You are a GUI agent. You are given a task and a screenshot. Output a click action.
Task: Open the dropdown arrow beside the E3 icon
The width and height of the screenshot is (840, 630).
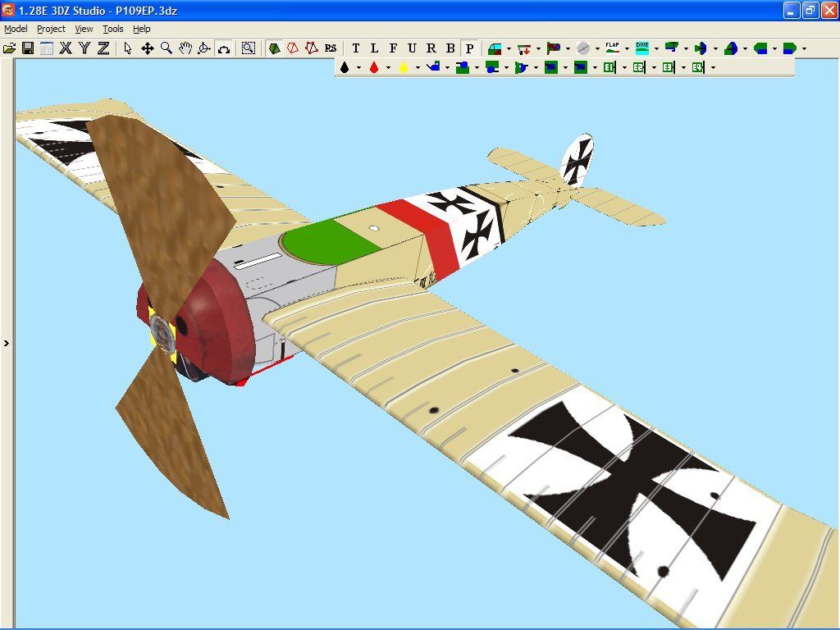click(683, 67)
